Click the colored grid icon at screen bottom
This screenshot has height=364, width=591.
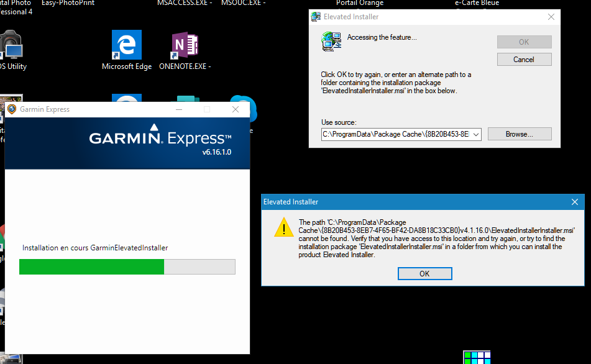coord(477,357)
